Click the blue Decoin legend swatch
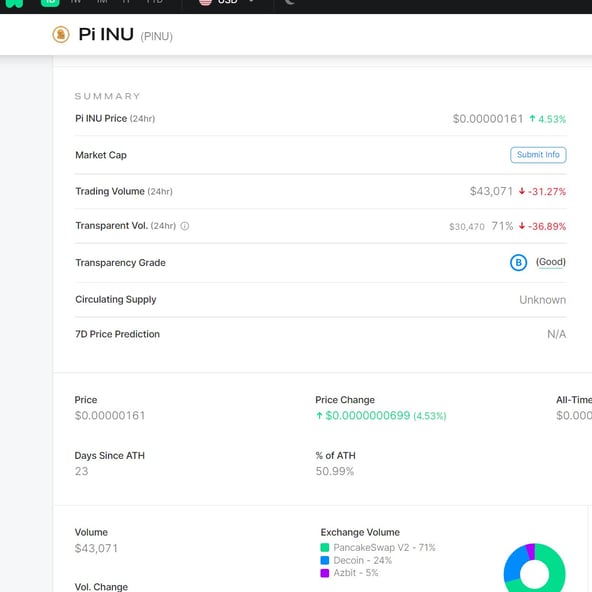This screenshot has height=592, width=592. click(x=325, y=560)
